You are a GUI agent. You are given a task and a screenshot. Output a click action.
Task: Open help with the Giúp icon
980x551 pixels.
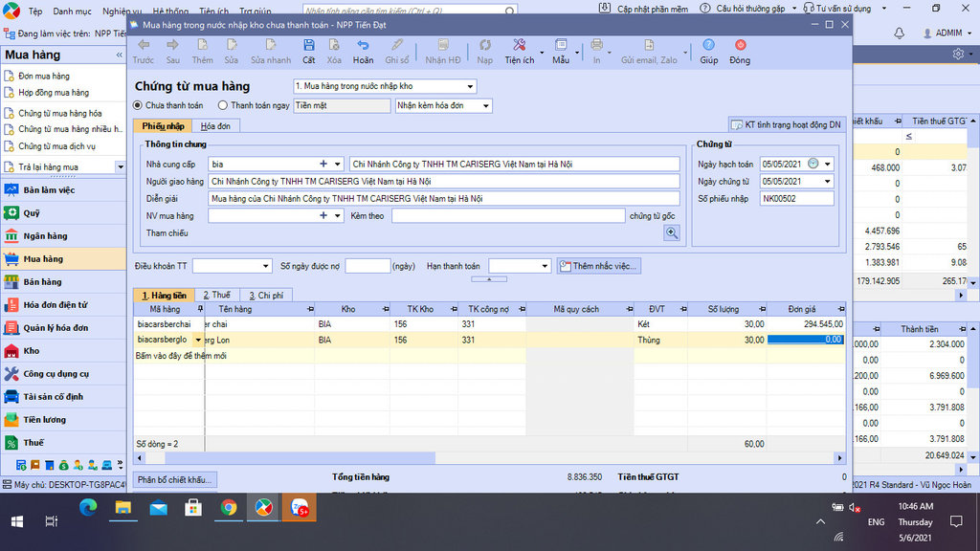click(x=708, y=45)
